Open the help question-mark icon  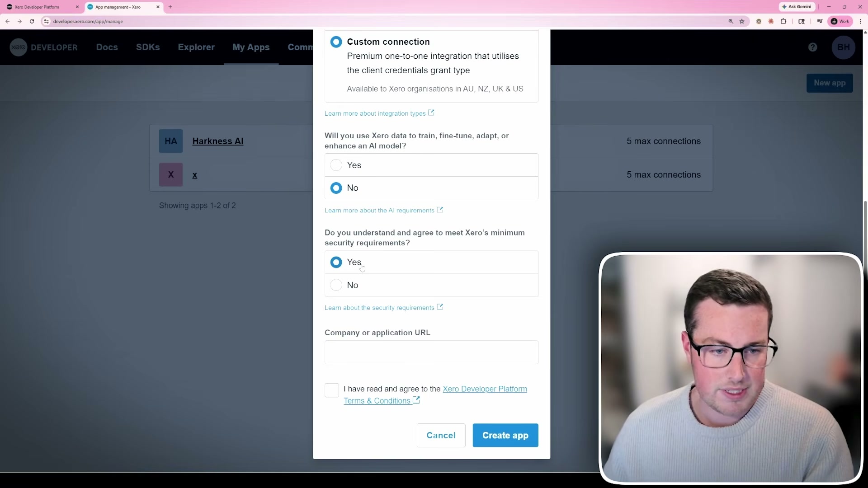point(813,47)
